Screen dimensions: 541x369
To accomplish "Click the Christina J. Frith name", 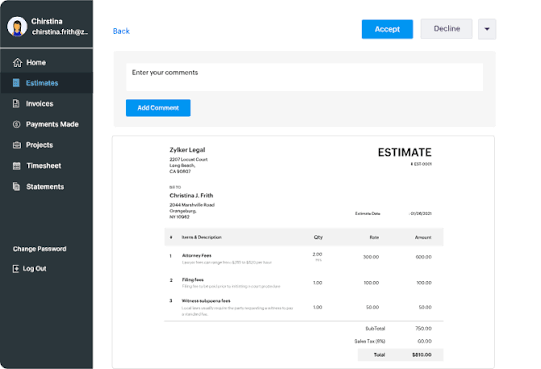I will (191, 195).
